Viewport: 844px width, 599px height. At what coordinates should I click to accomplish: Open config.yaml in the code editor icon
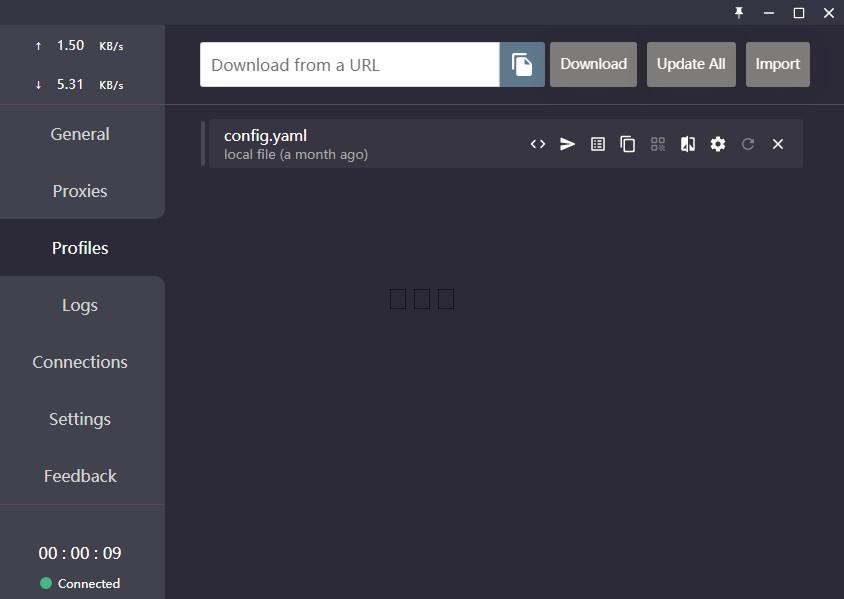click(x=538, y=144)
